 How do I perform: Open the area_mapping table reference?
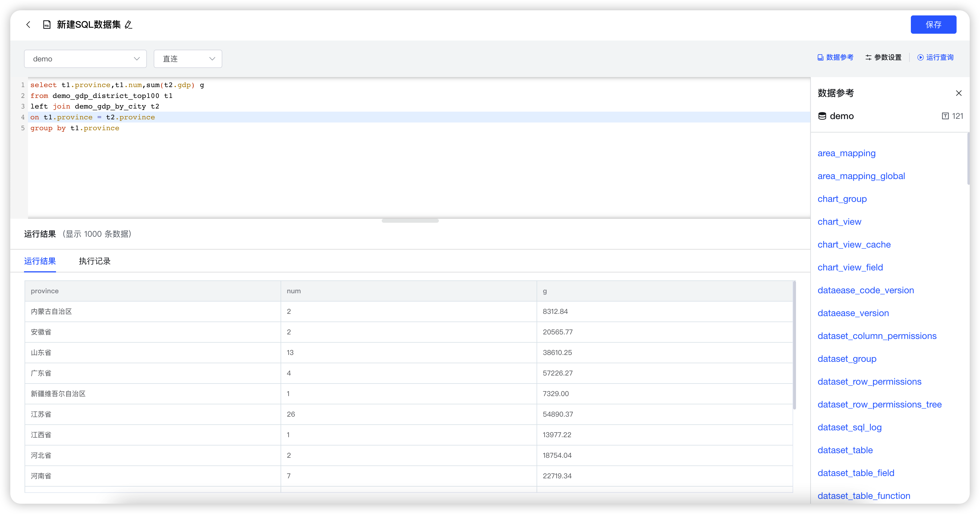[x=847, y=153]
